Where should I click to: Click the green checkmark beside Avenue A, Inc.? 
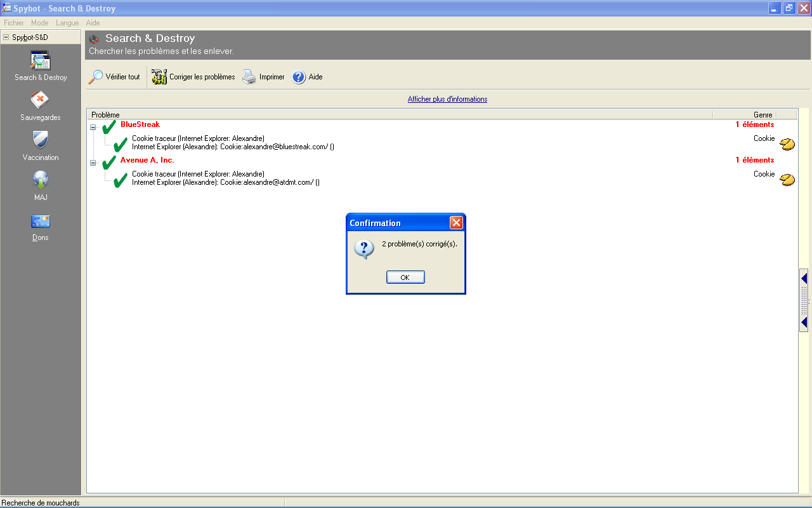109,163
